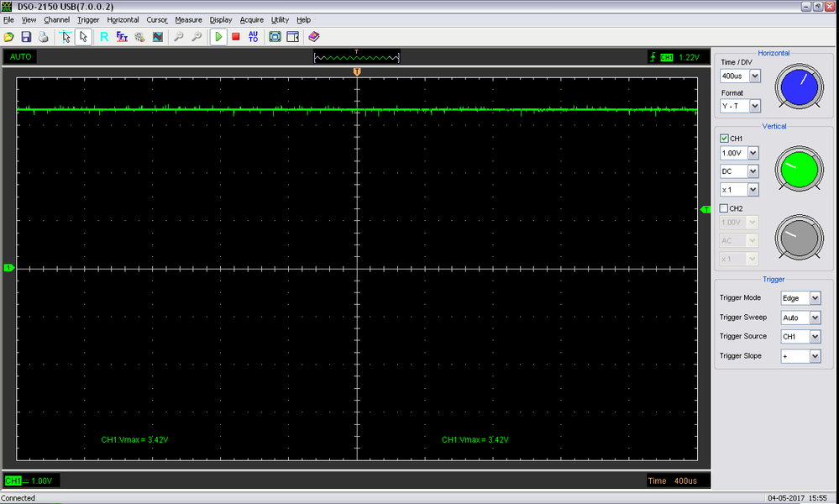
Task: Click the Open file icon
Action: 9,37
